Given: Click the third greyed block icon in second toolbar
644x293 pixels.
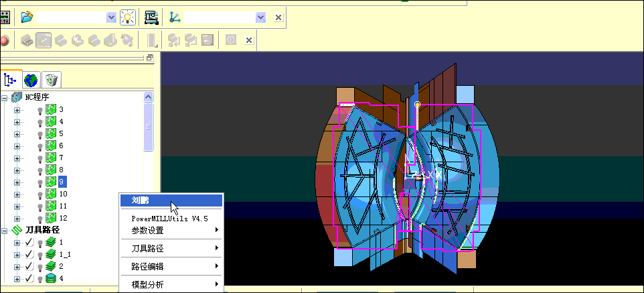Looking at the screenshot, I should [x=61, y=40].
